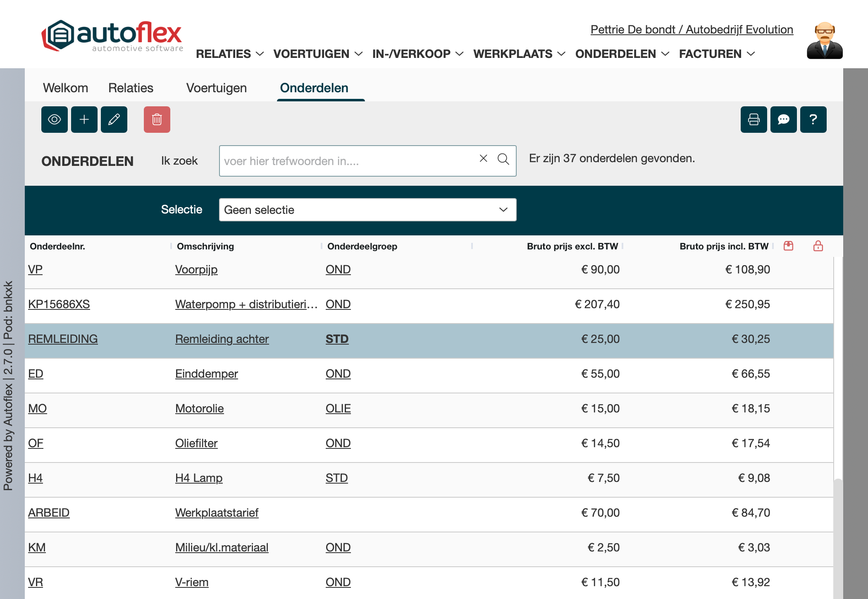Click the eye view-part icon
The height and width of the screenshot is (599, 868).
click(54, 120)
